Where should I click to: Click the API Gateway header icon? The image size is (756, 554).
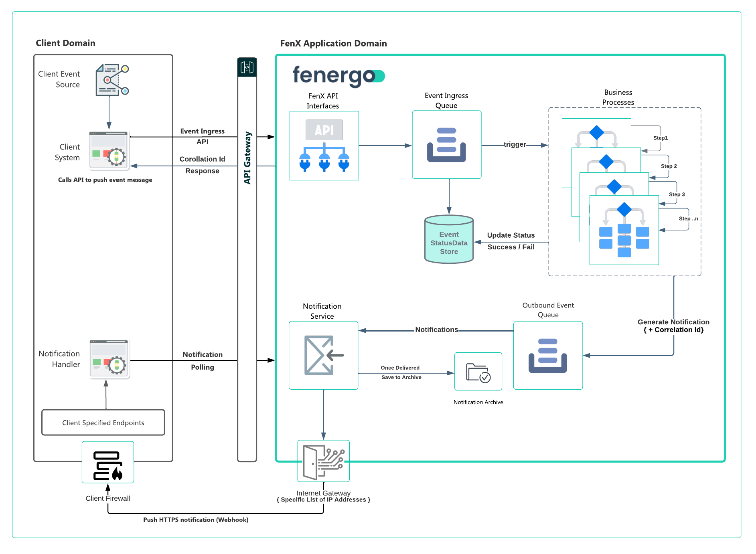click(247, 67)
